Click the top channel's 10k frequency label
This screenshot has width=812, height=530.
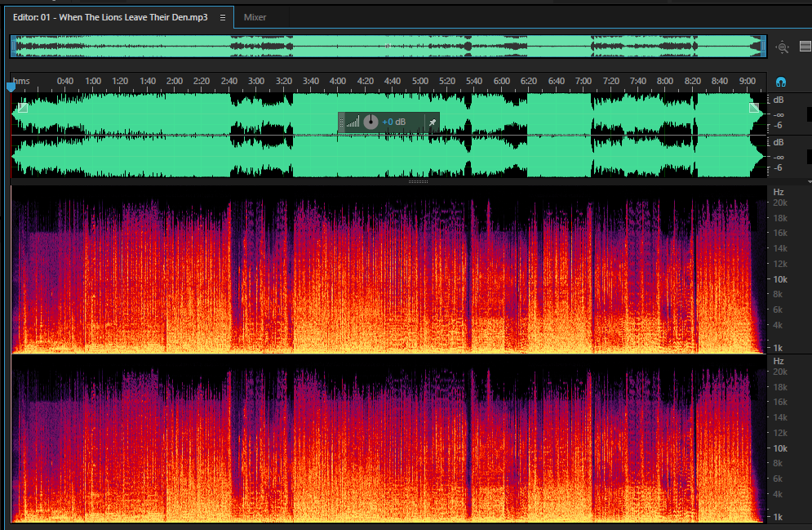pyautogui.click(x=780, y=279)
